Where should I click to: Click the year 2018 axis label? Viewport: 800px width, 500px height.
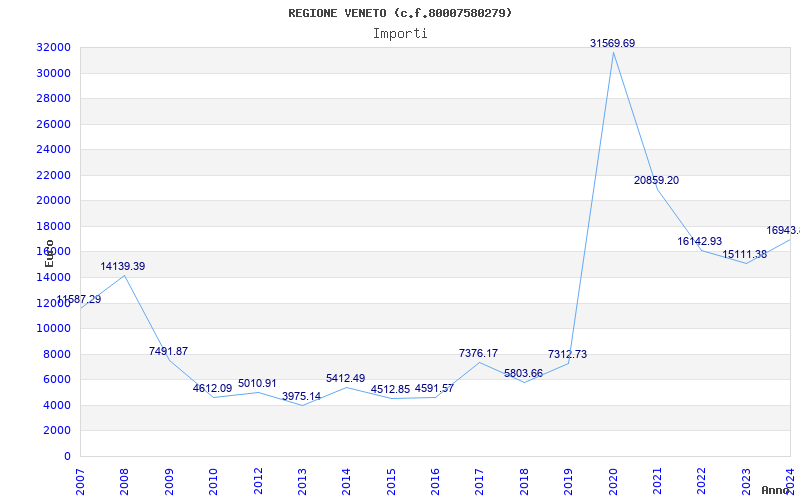(524, 482)
